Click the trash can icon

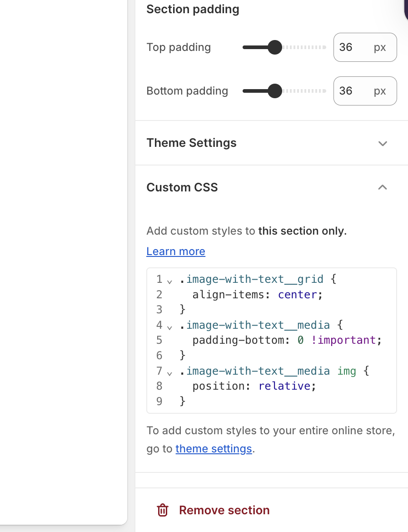[x=163, y=510]
